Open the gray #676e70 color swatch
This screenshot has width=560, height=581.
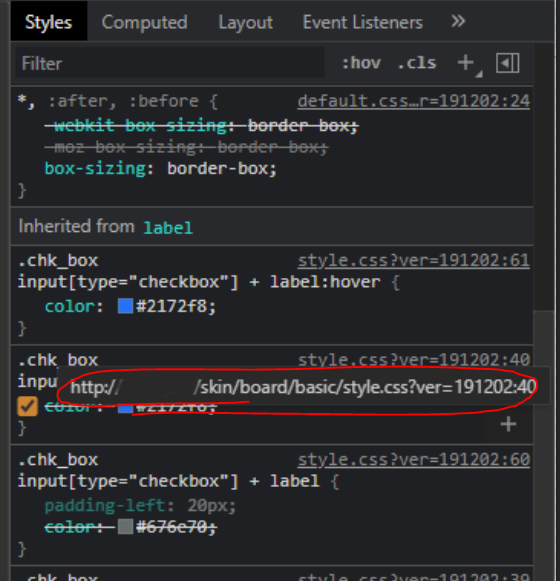point(125,527)
